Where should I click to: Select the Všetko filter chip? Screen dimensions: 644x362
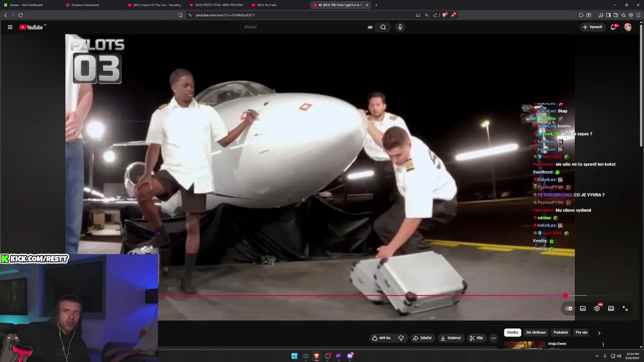[512, 332]
